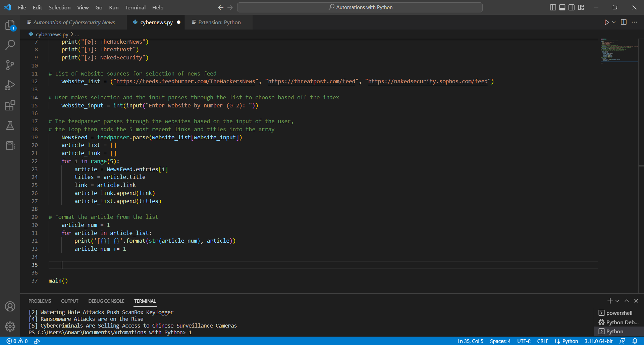Go to line via Ln 35, Col 5
644x345 pixels.
(x=470, y=341)
